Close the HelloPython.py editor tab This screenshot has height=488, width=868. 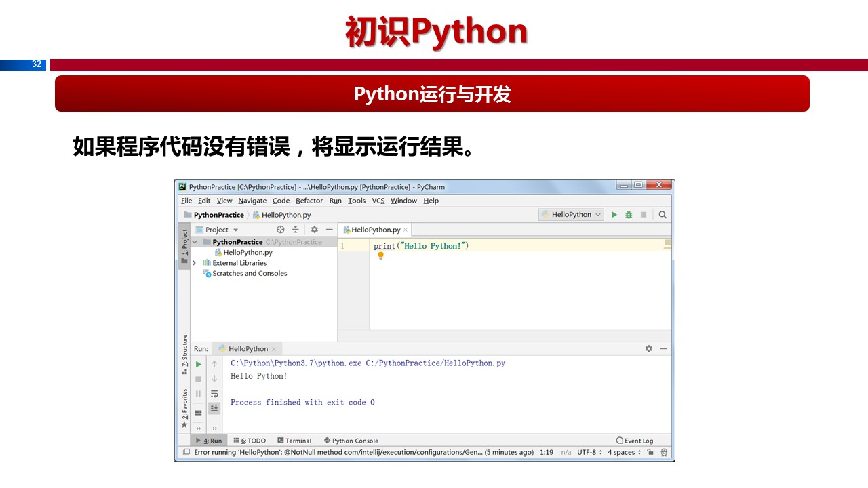click(x=406, y=230)
